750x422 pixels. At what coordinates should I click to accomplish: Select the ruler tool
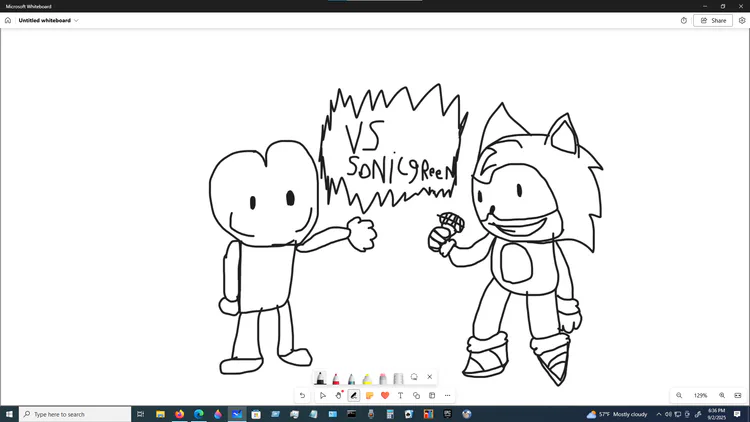398,378
